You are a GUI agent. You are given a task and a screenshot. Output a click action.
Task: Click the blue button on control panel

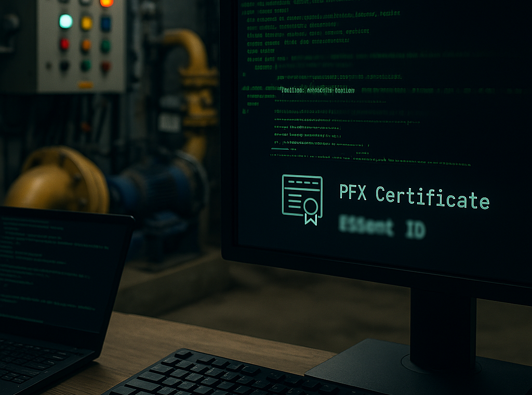106,24
